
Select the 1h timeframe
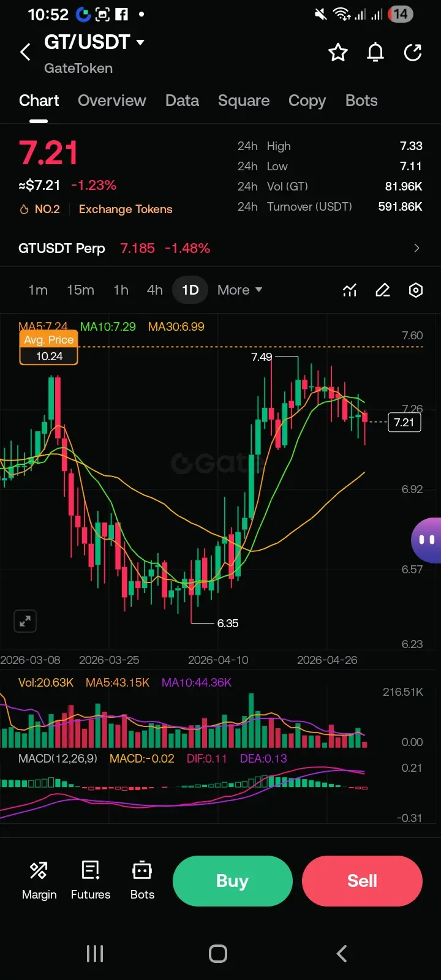pyautogui.click(x=121, y=290)
